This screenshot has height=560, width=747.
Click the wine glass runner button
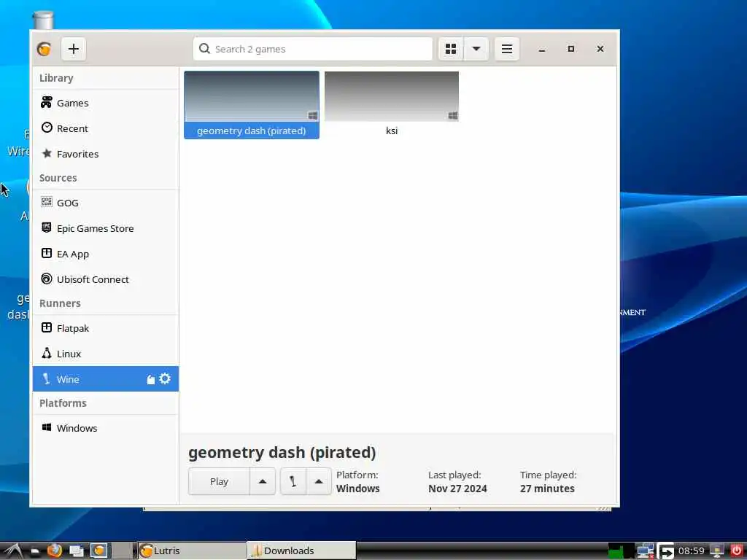click(293, 481)
